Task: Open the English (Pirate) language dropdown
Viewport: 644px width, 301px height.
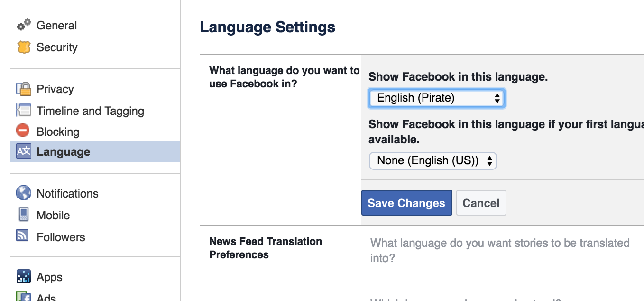Action: (x=436, y=98)
